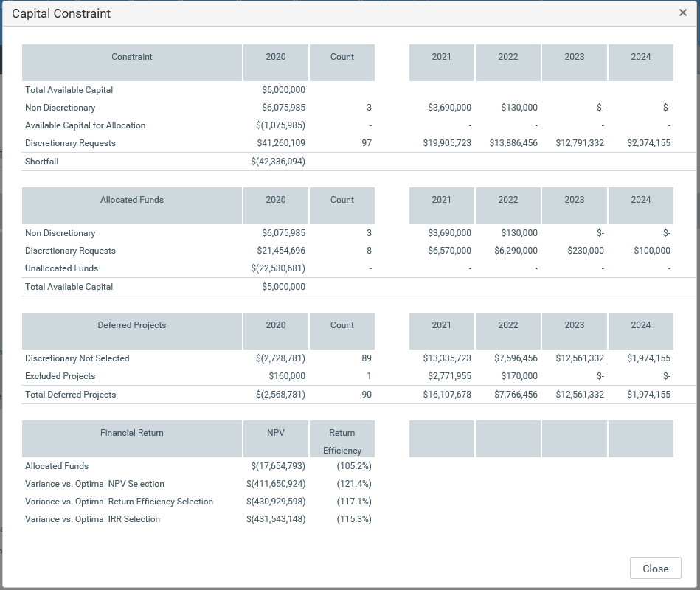Screen dimensions: 700x590
Task: Select the Unallocated Funds row label
Action: point(61,268)
